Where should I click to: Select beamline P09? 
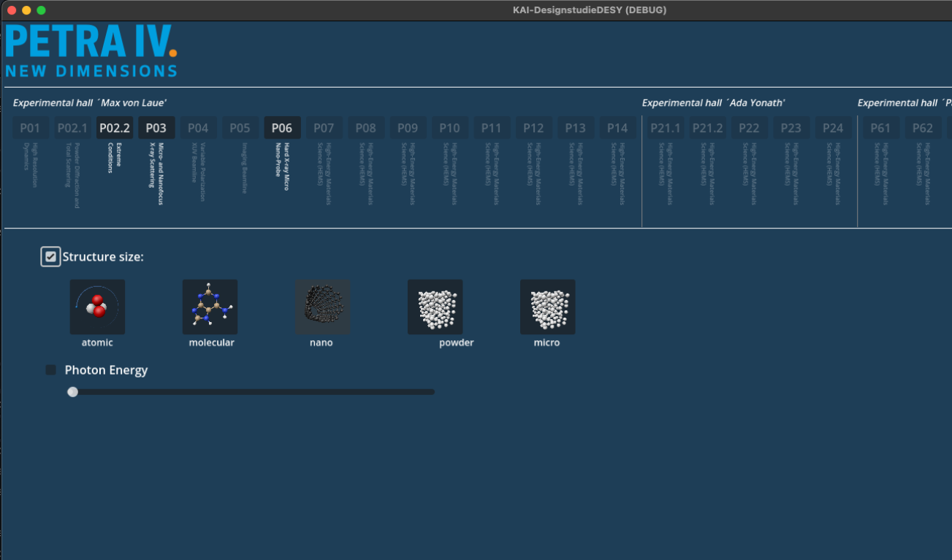pos(408,128)
